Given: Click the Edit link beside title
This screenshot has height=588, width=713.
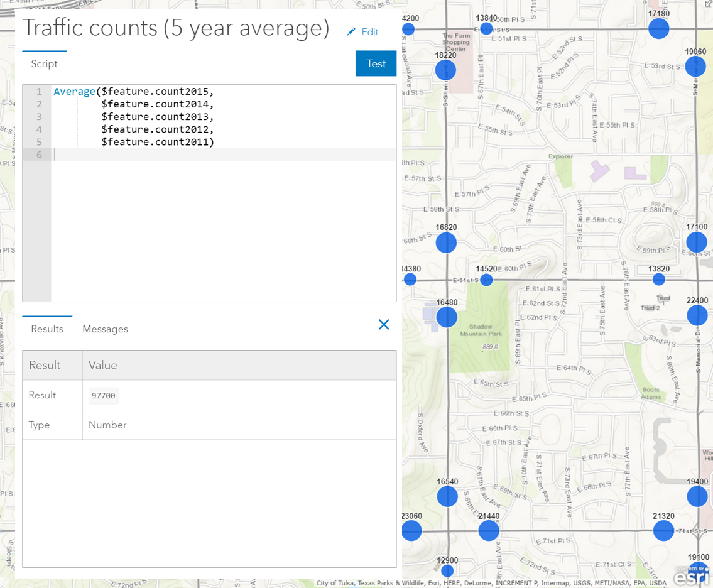Looking at the screenshot, I should click(369, 32).
